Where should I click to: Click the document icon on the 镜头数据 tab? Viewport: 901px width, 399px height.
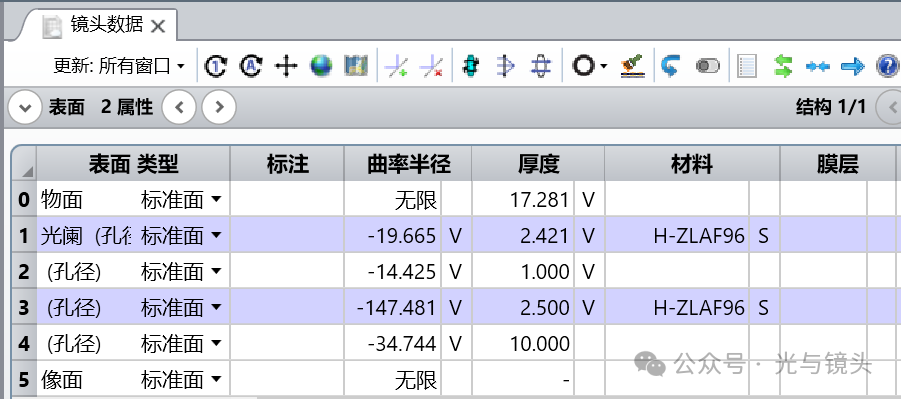[52, 26]
